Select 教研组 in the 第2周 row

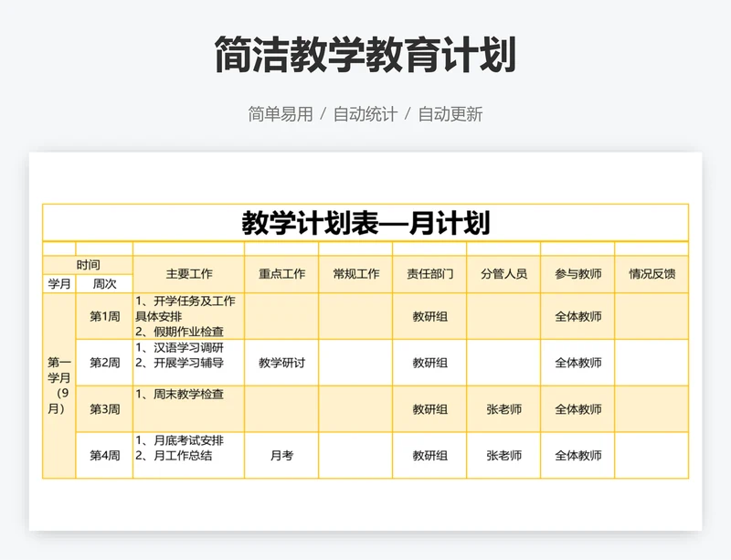click(x=429, y=363)
